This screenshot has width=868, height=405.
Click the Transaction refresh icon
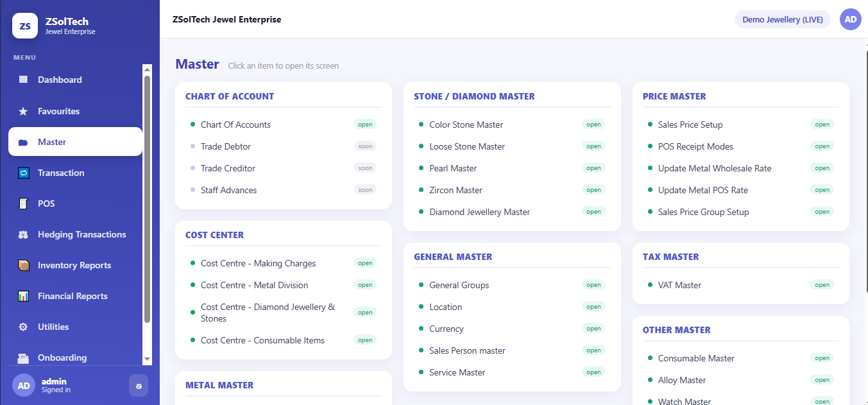click(x=24, y=173)
